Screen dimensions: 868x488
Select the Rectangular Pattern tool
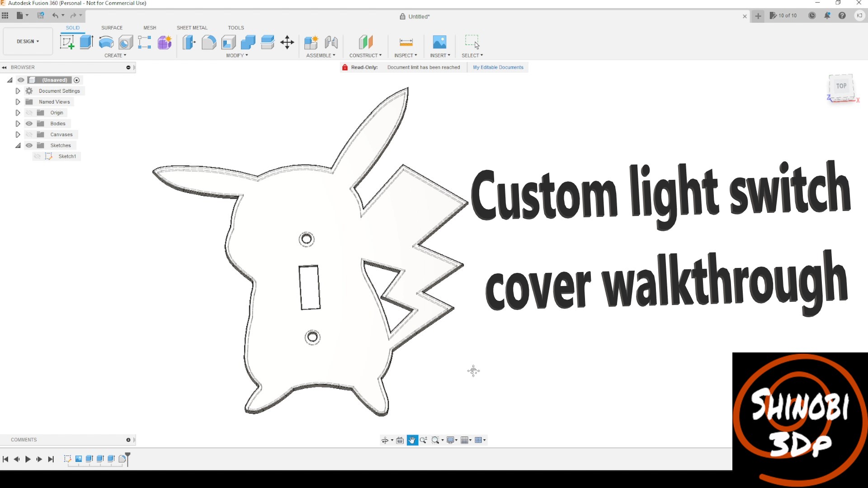tap(145, 42)
